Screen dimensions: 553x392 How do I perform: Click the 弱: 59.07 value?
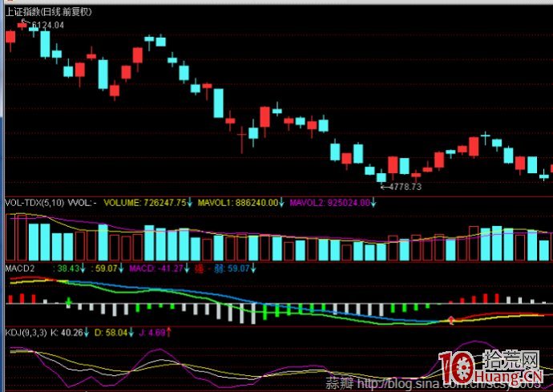(x=232, y=269)
